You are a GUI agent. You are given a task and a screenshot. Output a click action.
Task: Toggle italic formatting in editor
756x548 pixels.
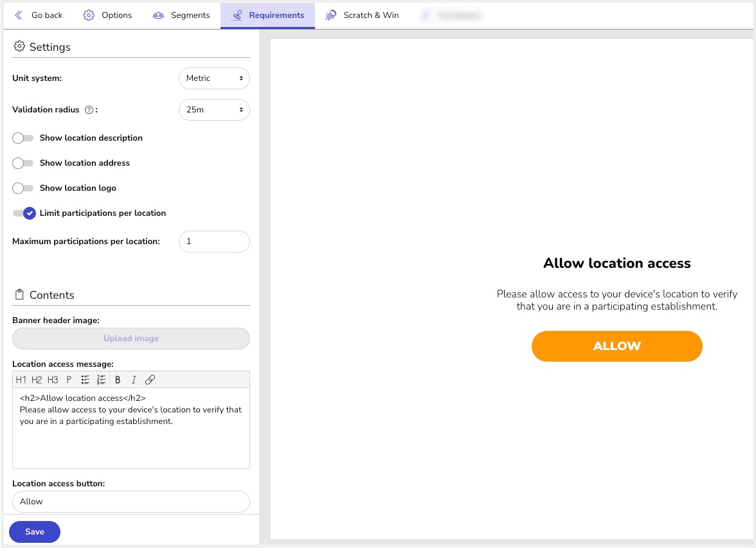tap(134, 380)
